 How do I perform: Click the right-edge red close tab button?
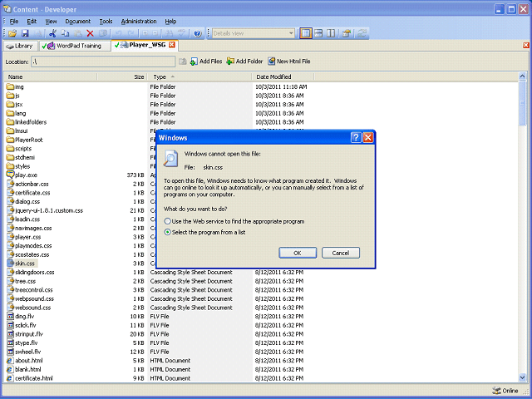click(526, 45)
